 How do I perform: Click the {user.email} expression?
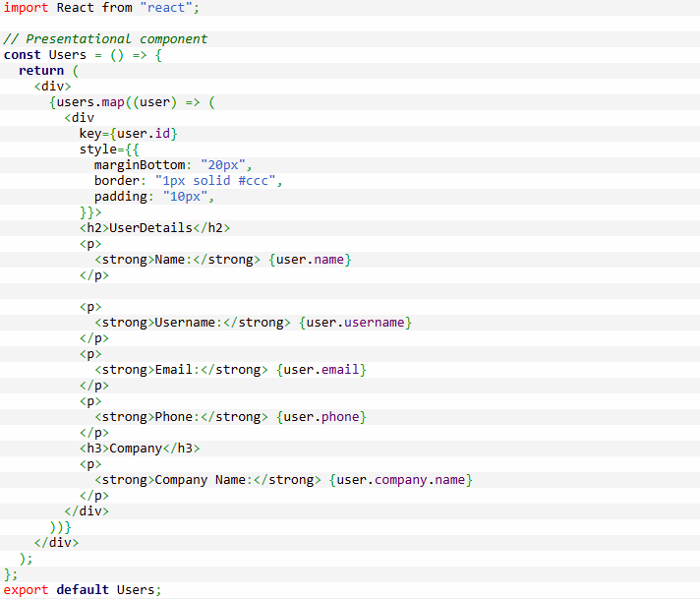pos(321,370)
